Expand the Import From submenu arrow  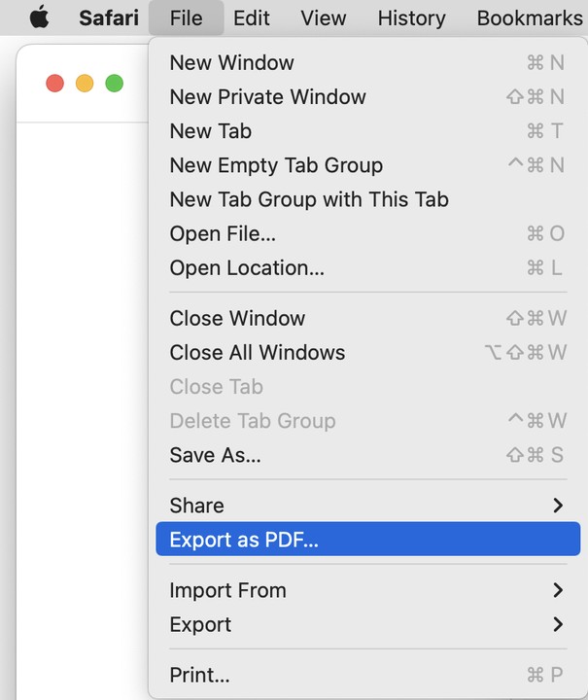pyautogui.click(x=557, y=590)
